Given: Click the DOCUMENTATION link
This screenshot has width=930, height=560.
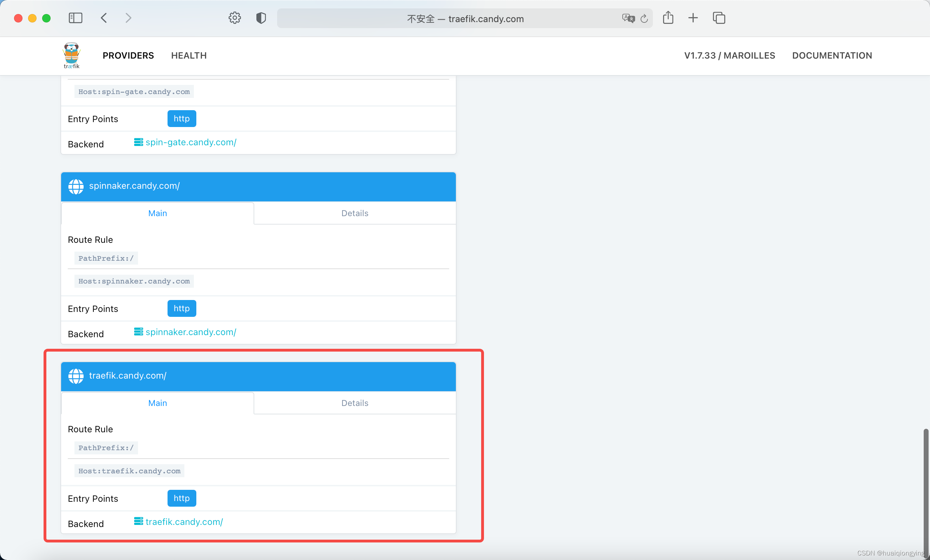Looking at the screenshot, I should pyautogui.click(x=832, y=55).
